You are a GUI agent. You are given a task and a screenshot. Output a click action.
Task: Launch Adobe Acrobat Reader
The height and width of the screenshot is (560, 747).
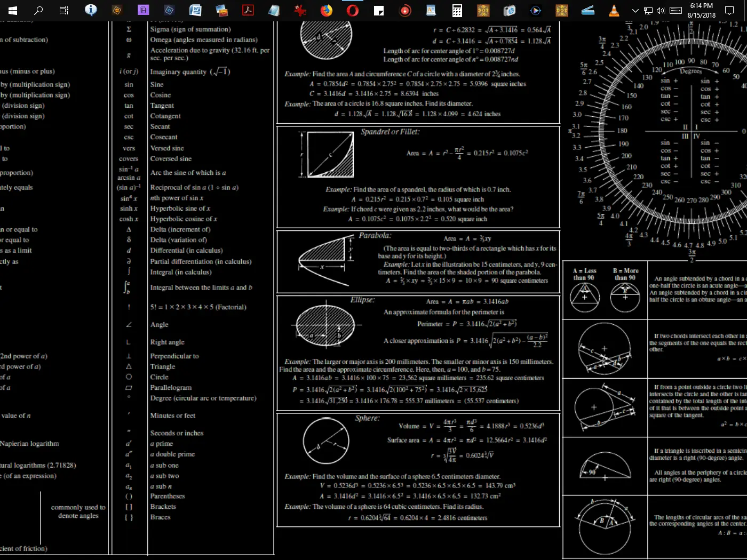point(248,11)
